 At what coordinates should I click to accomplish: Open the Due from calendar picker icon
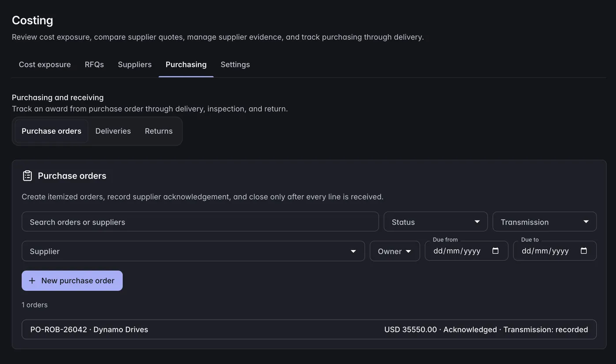[495, 251]
